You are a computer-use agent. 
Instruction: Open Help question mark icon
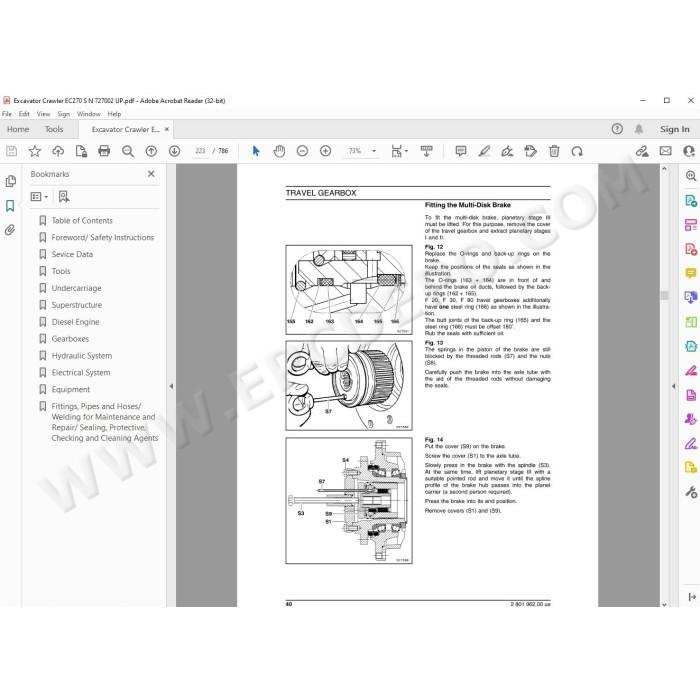coord(617,129)
